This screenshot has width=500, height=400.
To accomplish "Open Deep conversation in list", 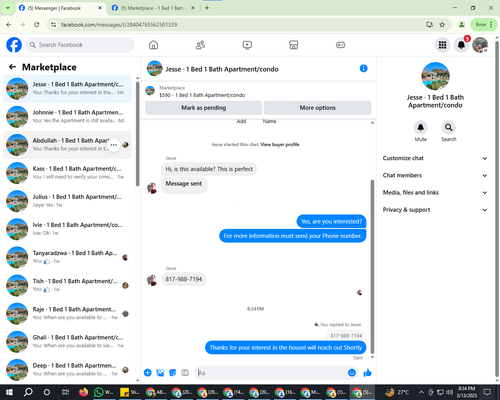I will 67,370.
